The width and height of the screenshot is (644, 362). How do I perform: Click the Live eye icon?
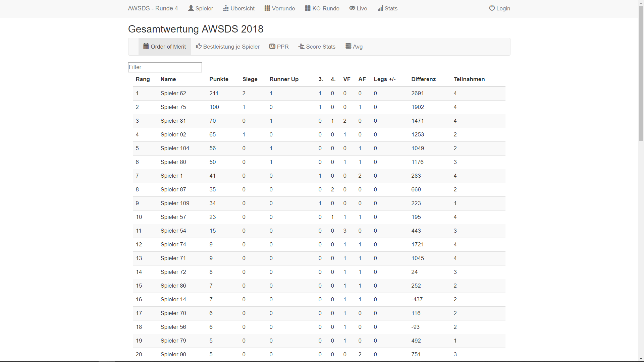coord(352,8)
